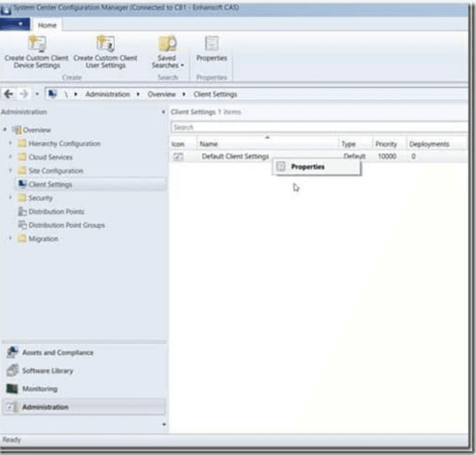476x455 pixels.
Task: Click the Distribution Points node icon
Action: 22,211
